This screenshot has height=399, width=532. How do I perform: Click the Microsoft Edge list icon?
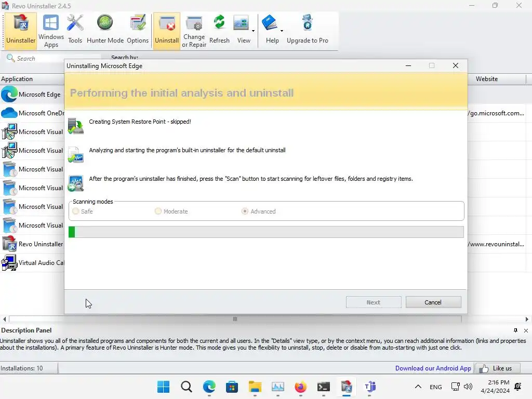click(9, 95)
